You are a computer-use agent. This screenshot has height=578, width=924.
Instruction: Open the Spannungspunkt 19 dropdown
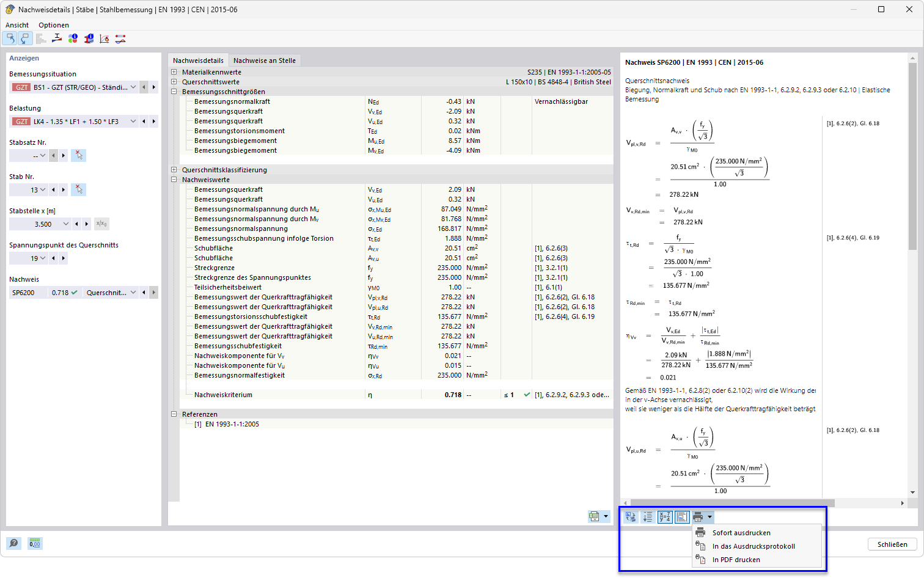point(43,258)
